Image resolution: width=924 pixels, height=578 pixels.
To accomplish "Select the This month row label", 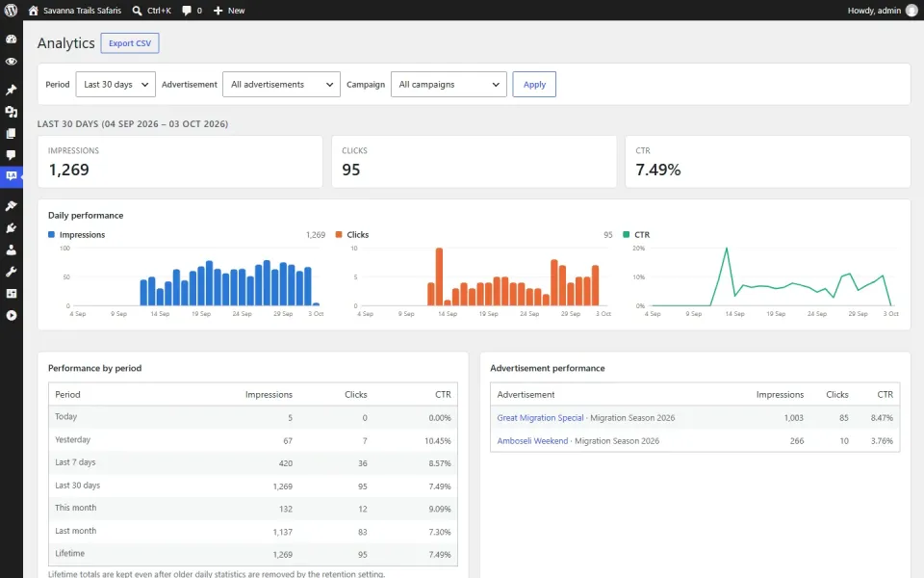I will click(75, 508).
